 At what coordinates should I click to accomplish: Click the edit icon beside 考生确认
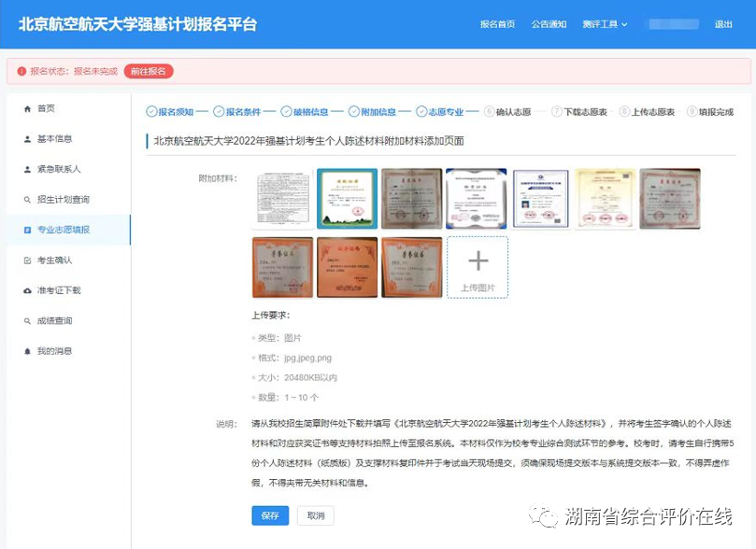27,260
